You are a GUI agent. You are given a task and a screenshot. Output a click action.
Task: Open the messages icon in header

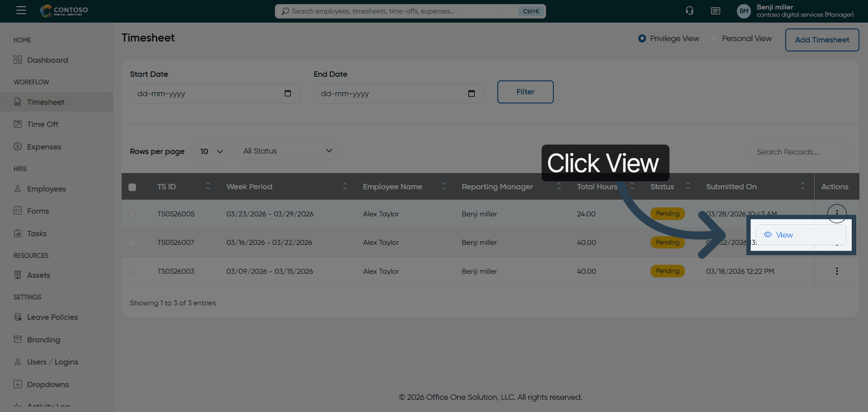click(715, 11)
